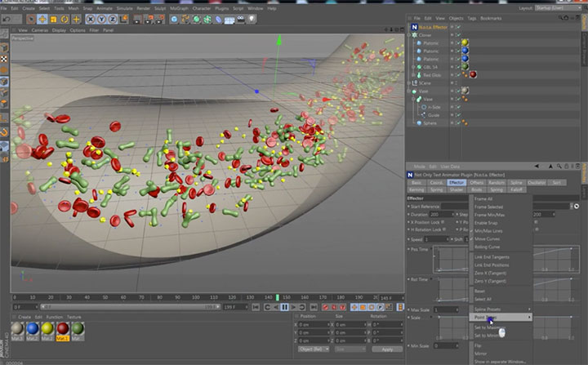Image resolution: width=588 pixels, height=365 pixels.
Task: Switch to the Oscillator tab
Action: coord(537,183)
